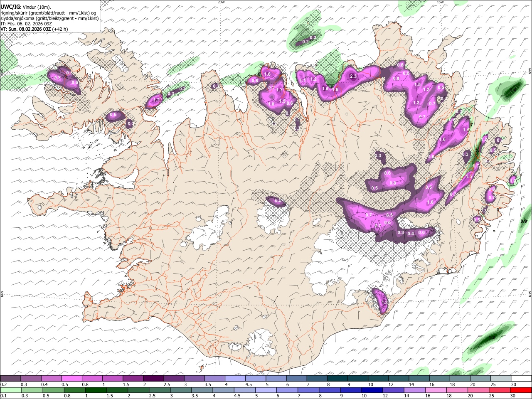
Task: Click the 'rigning/skúrir' legend description line
Action: coord(48,12)
